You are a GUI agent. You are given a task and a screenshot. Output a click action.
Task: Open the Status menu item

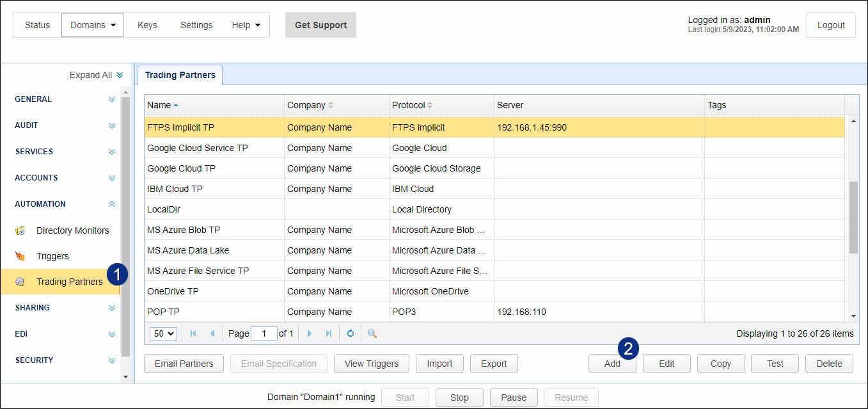point(37,25)
